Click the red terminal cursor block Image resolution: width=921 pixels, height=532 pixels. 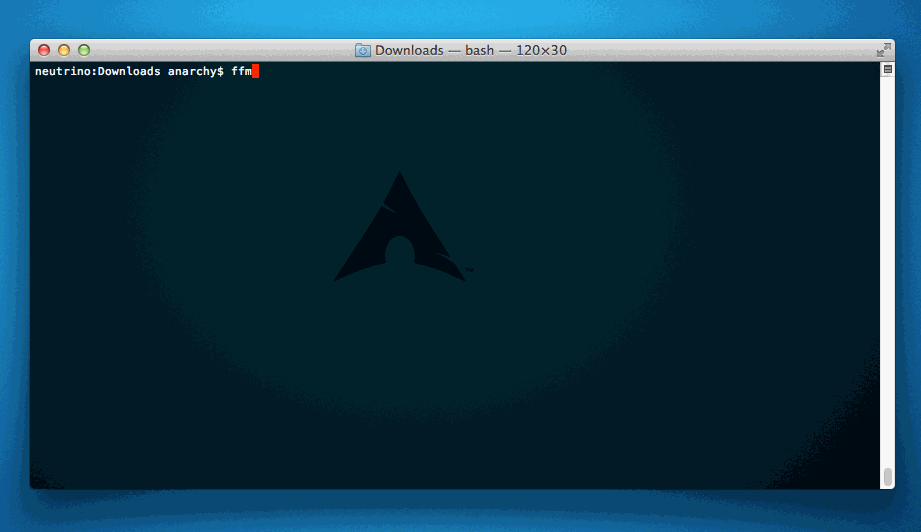pos(256,71)
